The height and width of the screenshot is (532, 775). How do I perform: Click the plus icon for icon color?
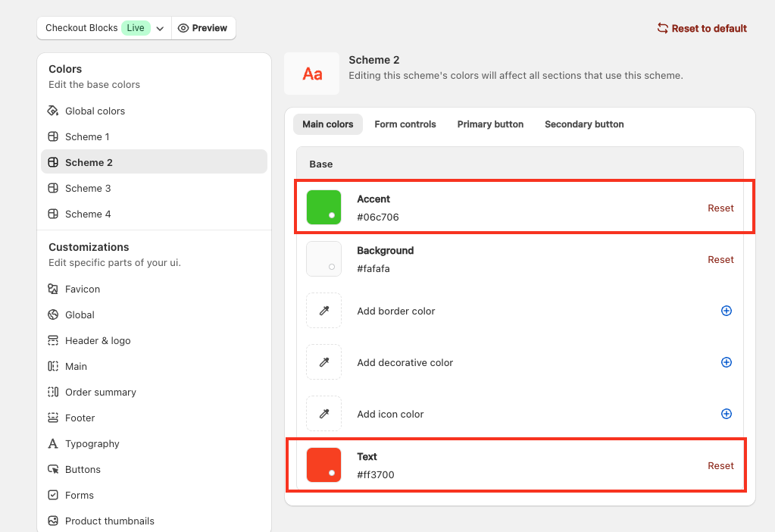coord(726,414)
